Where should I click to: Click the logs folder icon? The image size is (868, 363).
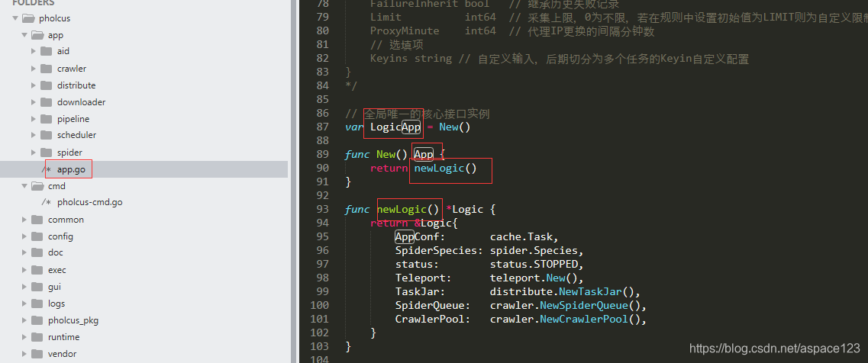pyautogui.click(x=37, y=304)
